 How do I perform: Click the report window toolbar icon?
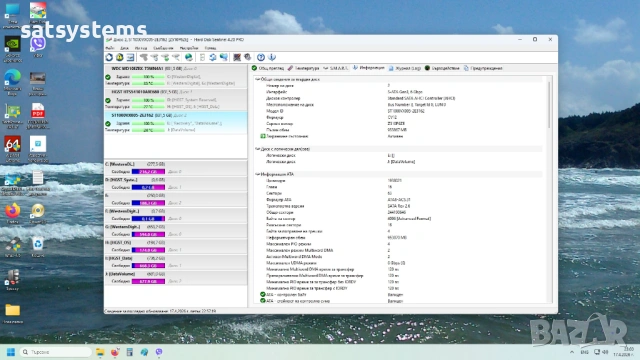click(x=130, y=57)
